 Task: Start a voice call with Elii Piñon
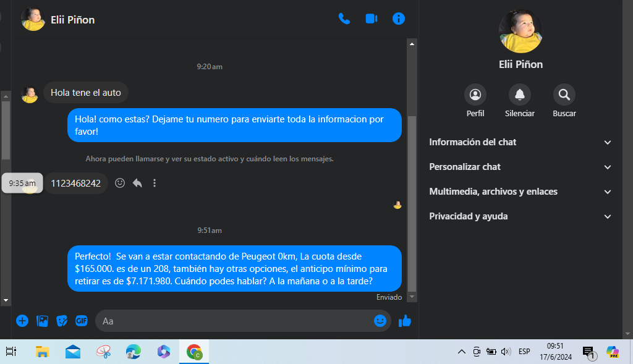[x=344, y=19]
